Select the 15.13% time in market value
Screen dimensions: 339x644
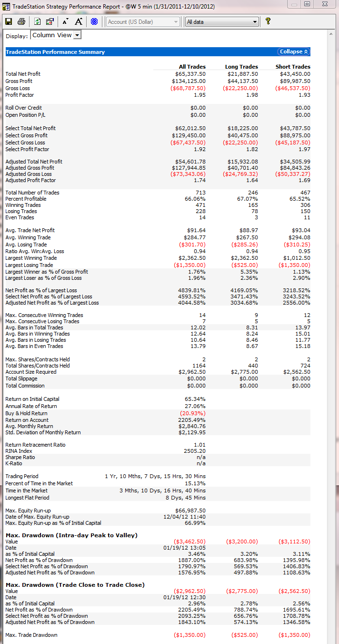point(195,483)
